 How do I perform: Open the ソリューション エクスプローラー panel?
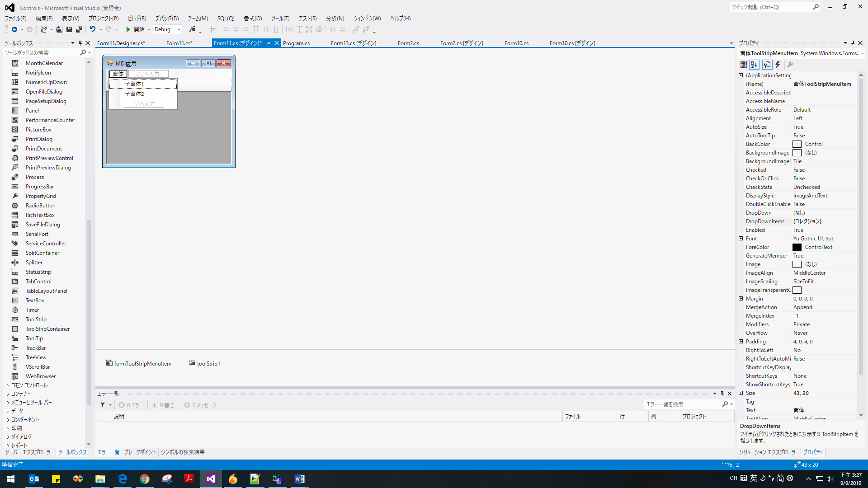click(x=768, y=452)
